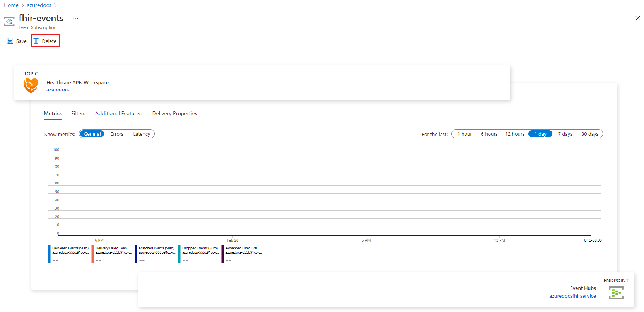Image resolution: width=644 pixels, height=312 pixels.
Task: Close the fhir-events blade
Action: coord(638,18)
